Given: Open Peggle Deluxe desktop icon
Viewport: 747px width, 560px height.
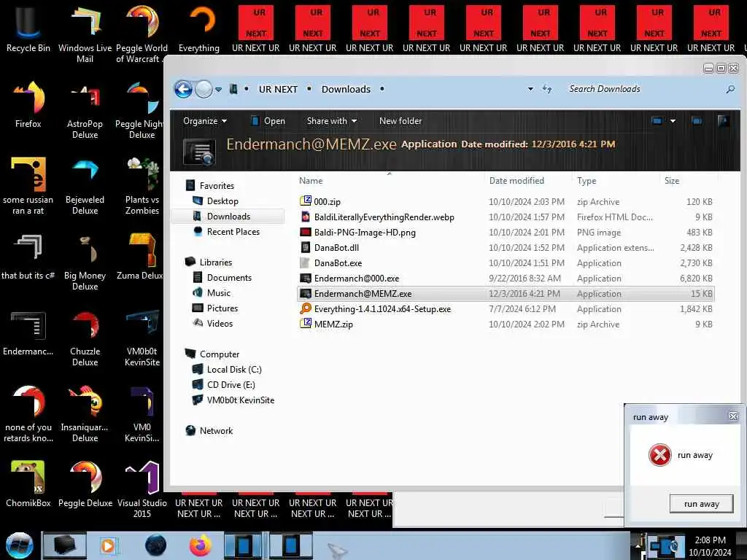Looking at the screenshot, I should (85, 483).
